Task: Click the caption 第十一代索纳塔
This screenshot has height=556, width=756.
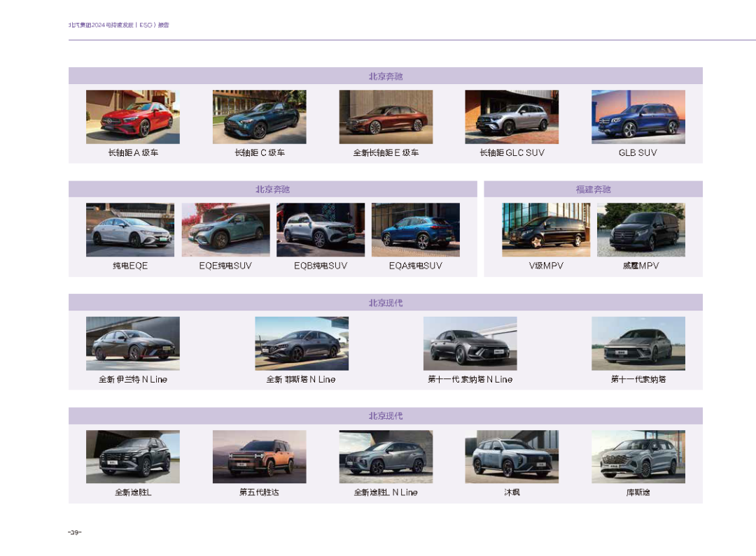Action: pos(638,380)
